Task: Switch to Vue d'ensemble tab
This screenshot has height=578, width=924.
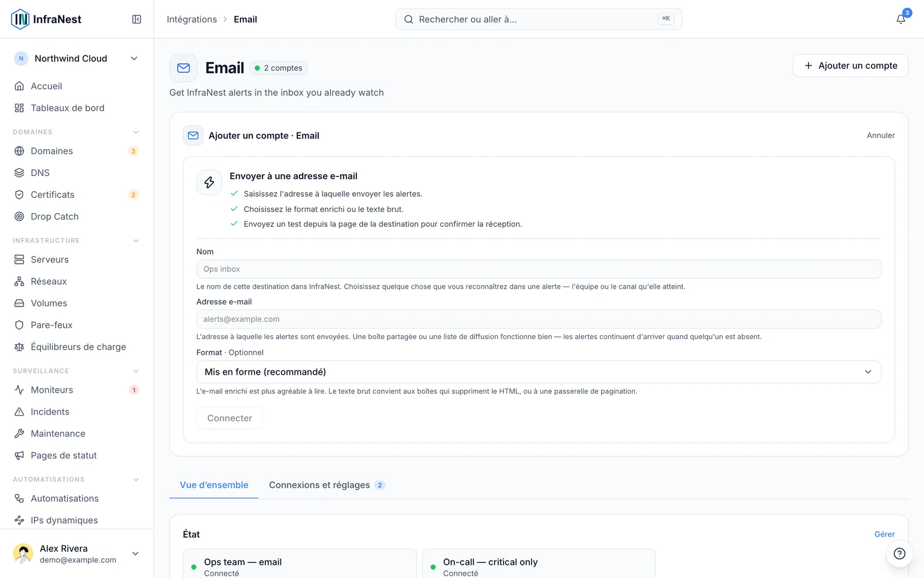Action: point(214,485)
